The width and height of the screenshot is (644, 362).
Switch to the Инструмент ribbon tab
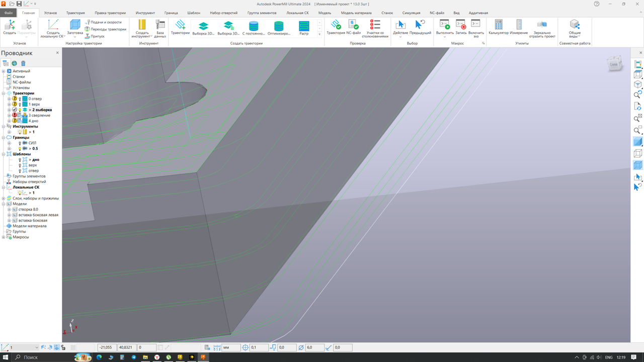tap(145, 13)
